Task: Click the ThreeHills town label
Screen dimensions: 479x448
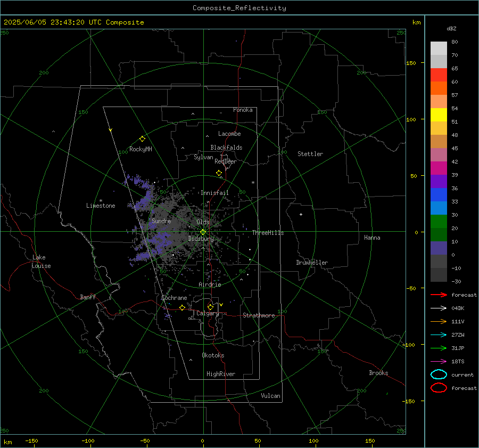Action: point(268,233)
